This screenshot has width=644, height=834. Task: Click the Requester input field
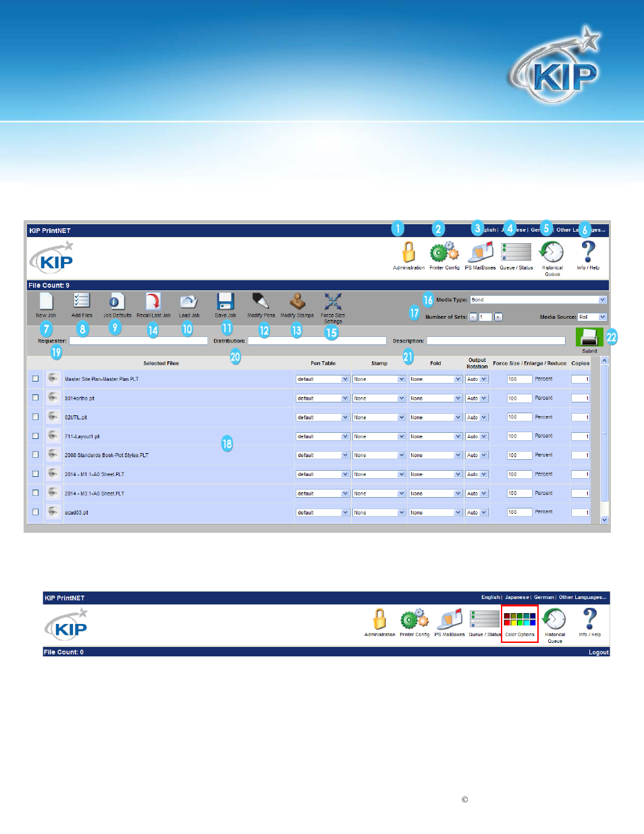[x=138, y=341]
